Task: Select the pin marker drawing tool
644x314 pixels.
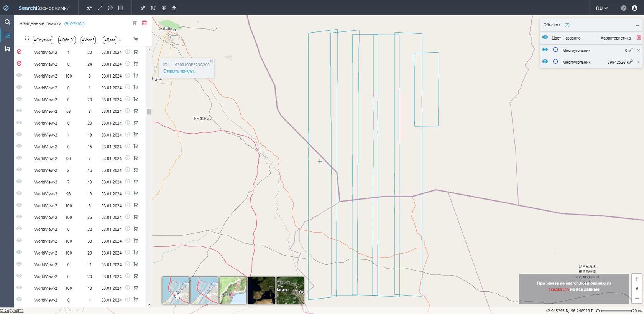Action: tap(89, 8)
